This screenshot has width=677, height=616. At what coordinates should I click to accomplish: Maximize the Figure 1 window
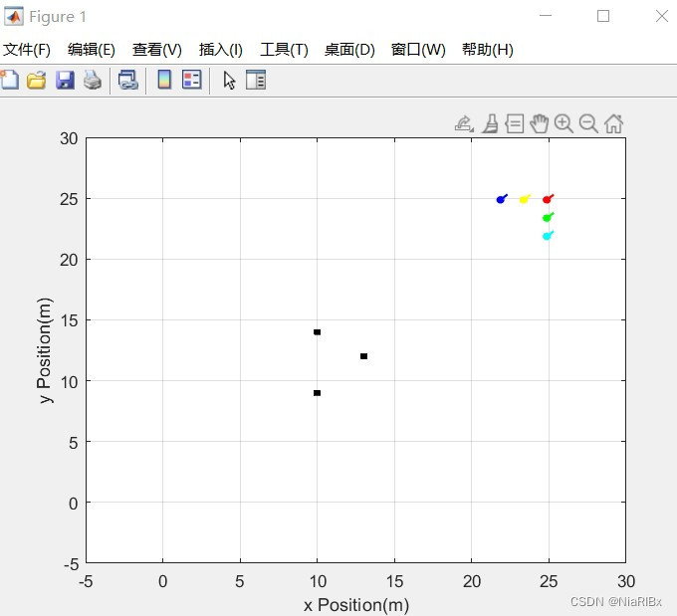[x=603, y=16]
